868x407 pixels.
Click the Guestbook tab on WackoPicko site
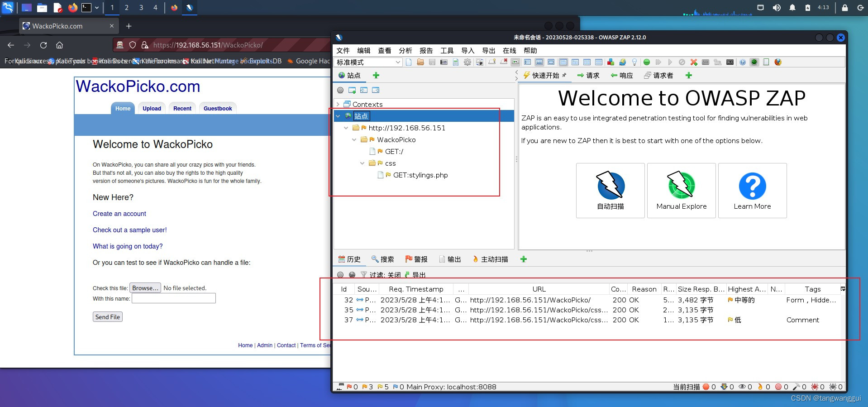[218, 109]
